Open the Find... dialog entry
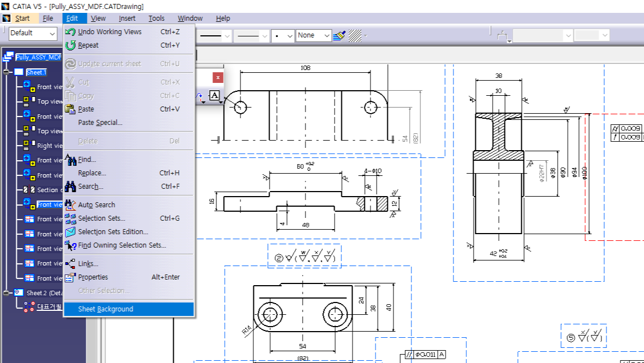Image resolution: width=644 pixels, height=363 pixels. pos(128,159)
